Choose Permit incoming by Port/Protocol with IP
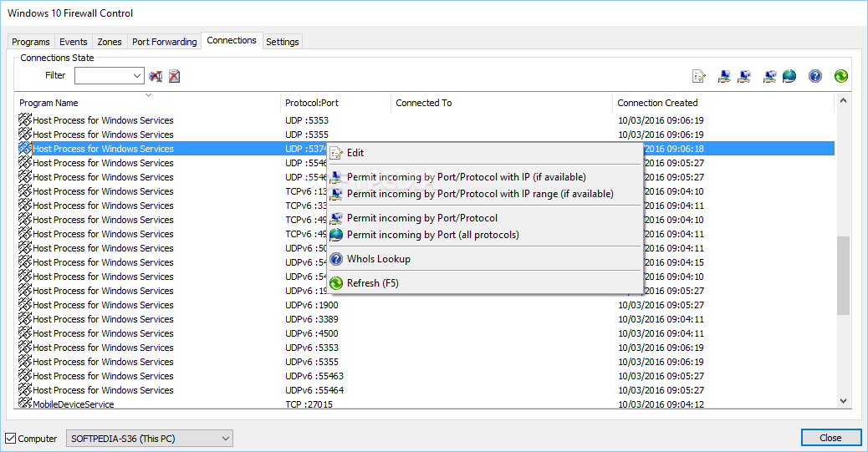Image resolution: width=868 pixels, height=452 pixels. pyautogui.click(x=485, y=177)
